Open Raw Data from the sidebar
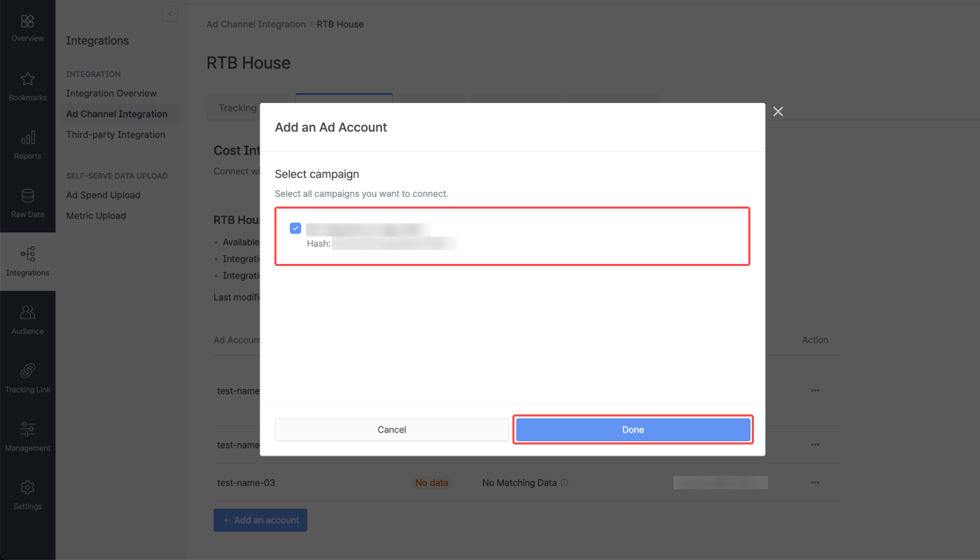The height and width of the screenshot is (560, 980). pyautogui.click(x=27, y=204)
